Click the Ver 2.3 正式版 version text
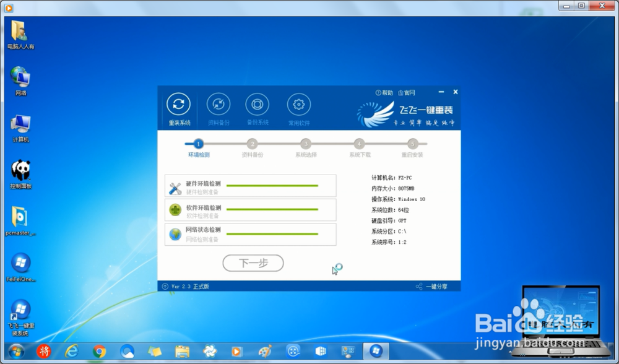 click(x=190, y=286)
